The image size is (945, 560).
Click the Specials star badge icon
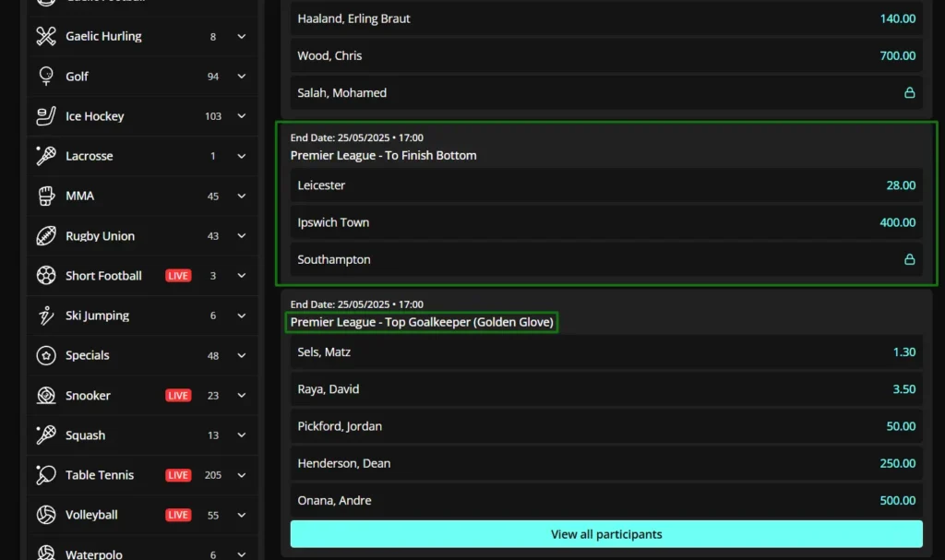(46, 356)
